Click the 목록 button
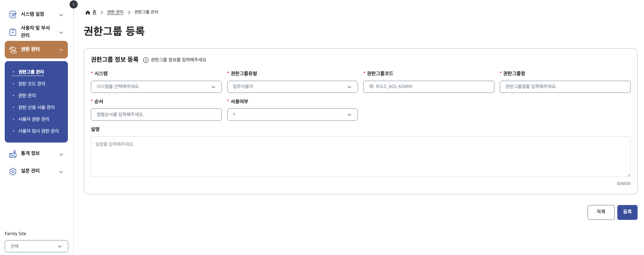 coord(601,212)
